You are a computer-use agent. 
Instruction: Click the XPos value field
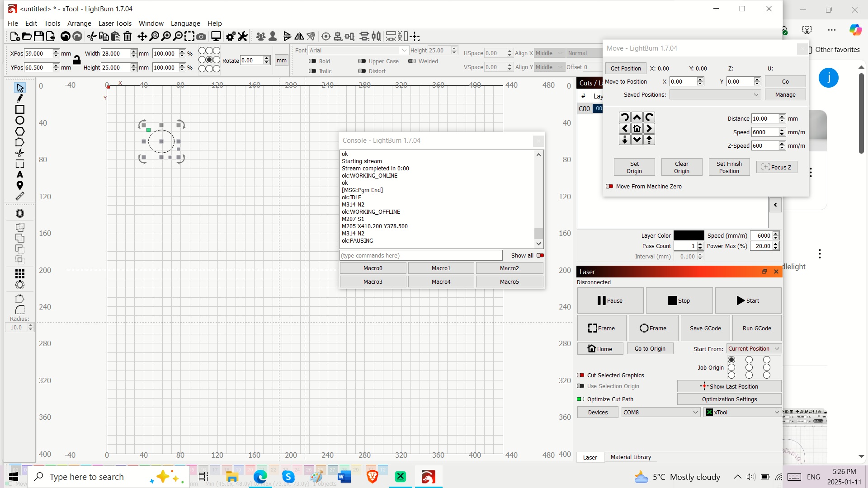click(x=38, y=53)
